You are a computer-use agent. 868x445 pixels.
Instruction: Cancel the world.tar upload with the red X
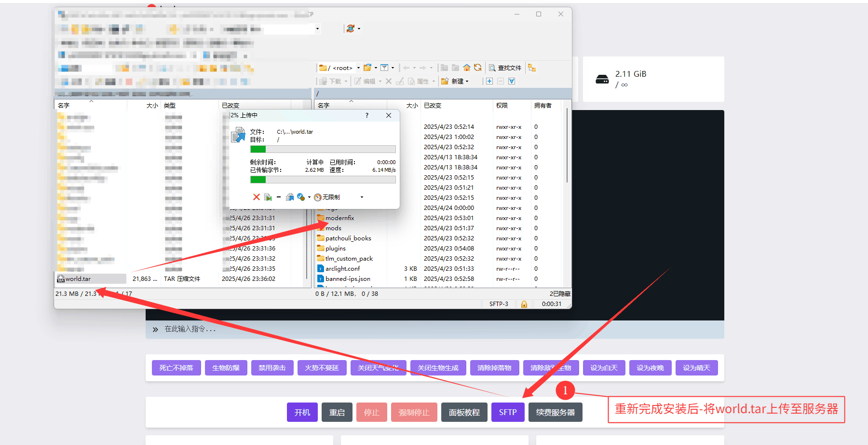(x=257, y=197)
